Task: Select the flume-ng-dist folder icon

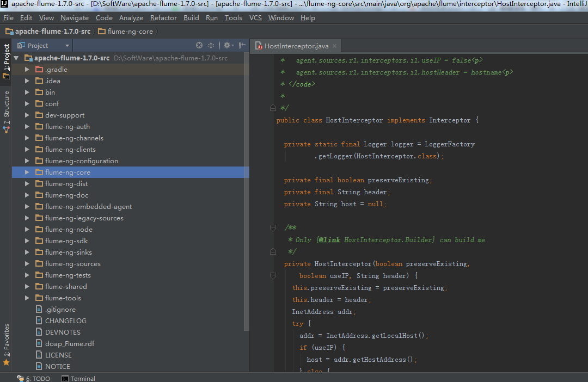Action: [39, 184]
